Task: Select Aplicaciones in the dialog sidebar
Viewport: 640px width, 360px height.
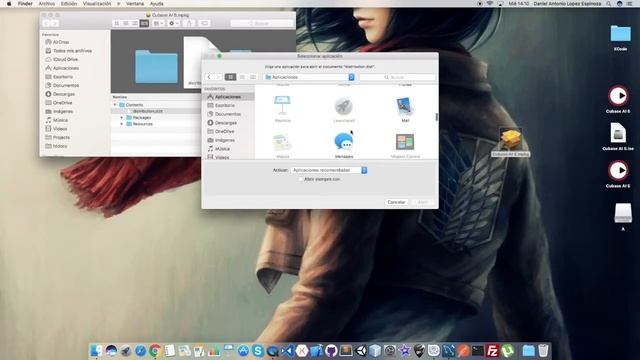Action: (228, 97)
